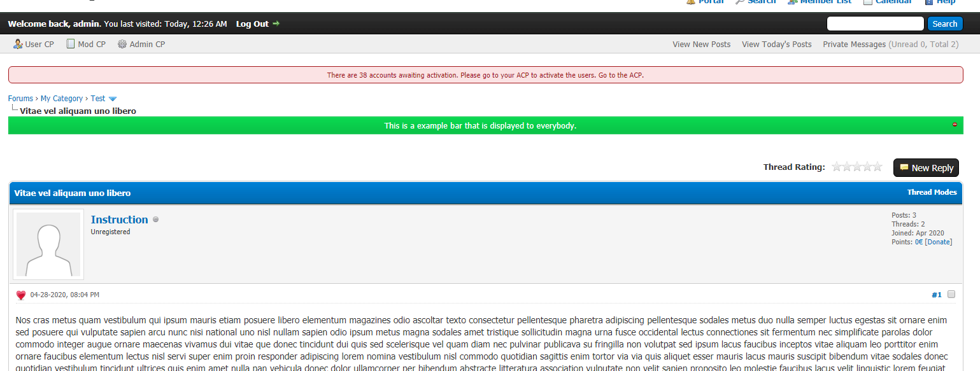Click the blue Search button

[944, 24]
